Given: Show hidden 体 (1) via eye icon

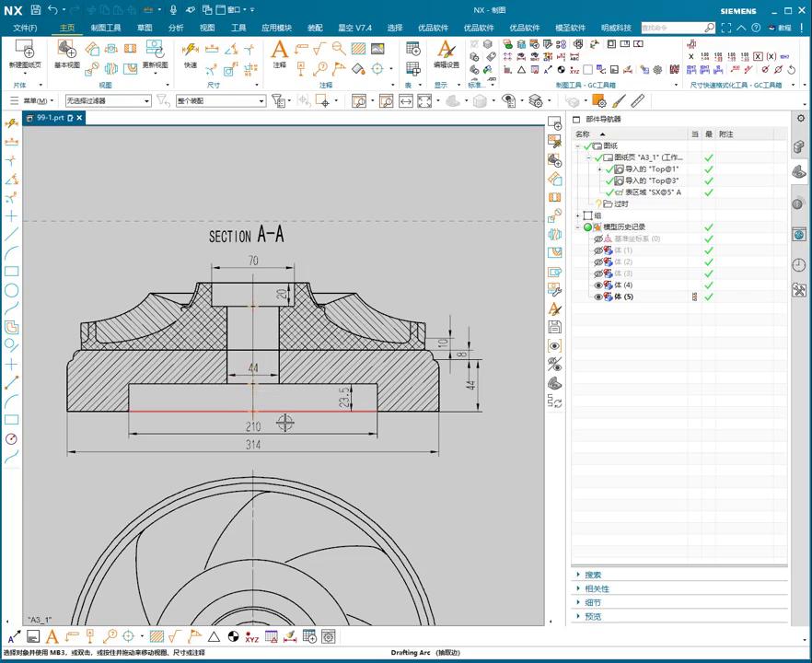Looking at the screenshot, I should click(597, 250).
